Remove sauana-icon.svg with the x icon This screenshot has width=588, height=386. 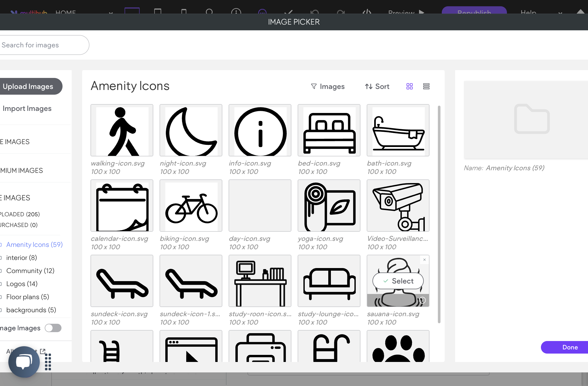pos(425,260)
